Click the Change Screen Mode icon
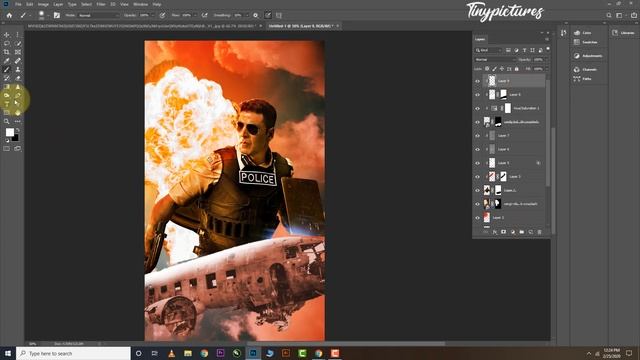The height and width of the screenshot is (360, 640). click(18, 149)
